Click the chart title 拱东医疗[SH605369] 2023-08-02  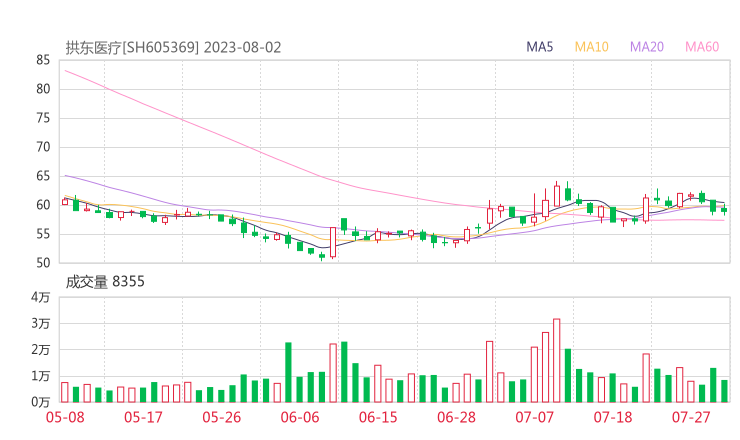pos(173,48)
